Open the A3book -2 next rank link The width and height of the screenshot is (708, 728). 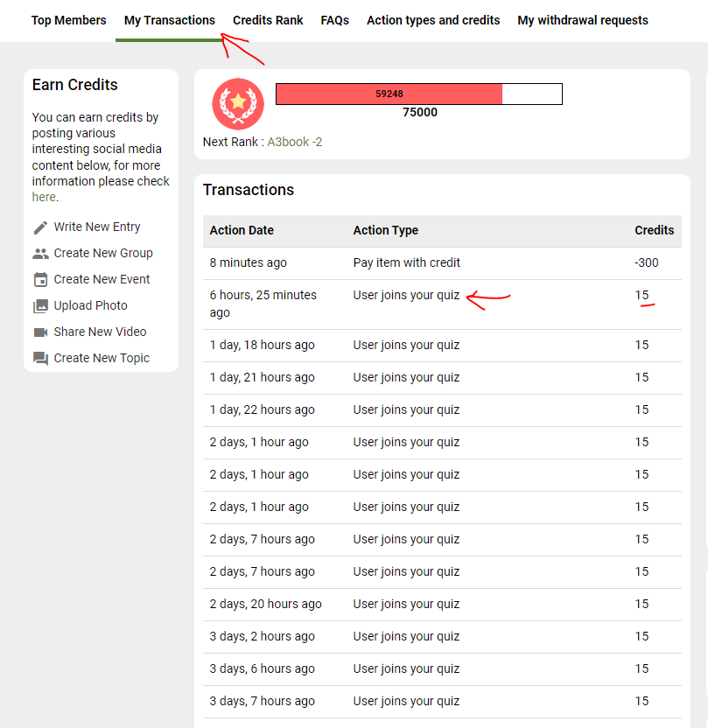294,142
